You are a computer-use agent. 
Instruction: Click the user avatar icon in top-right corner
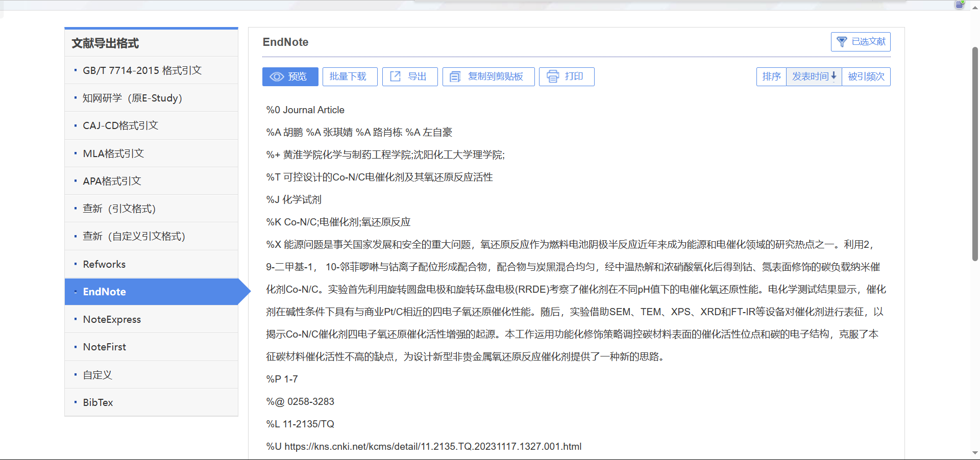[x=960, y=5]
